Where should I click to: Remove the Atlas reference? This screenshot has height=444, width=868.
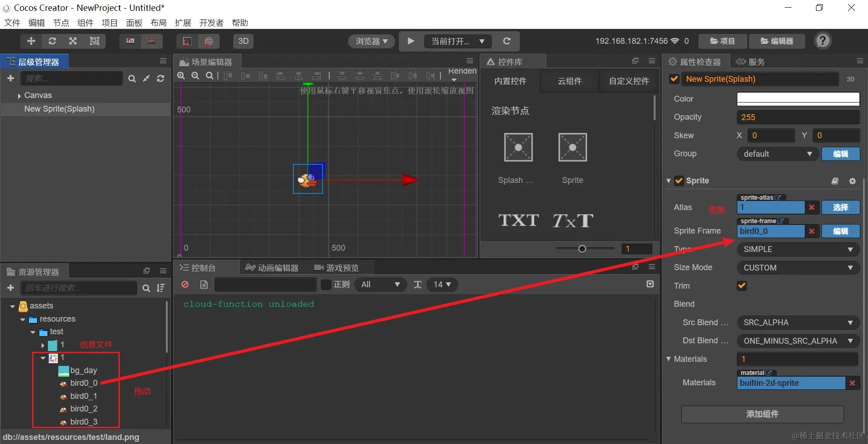[812, 207]
